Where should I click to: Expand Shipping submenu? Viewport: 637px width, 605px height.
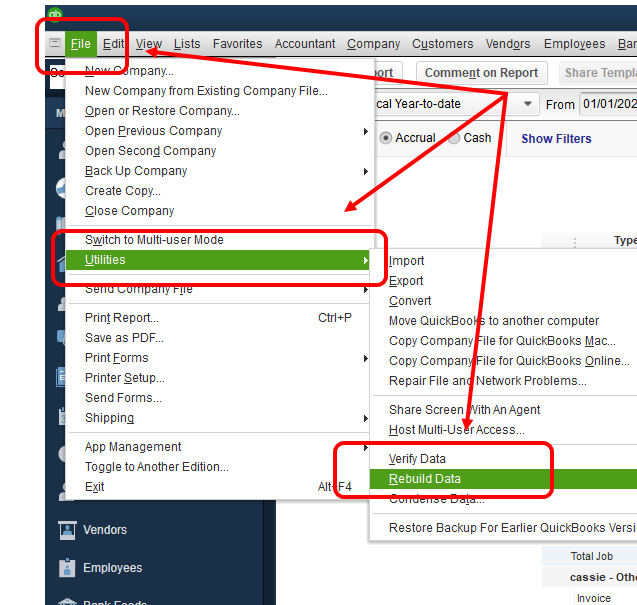[x=219, y=418]
